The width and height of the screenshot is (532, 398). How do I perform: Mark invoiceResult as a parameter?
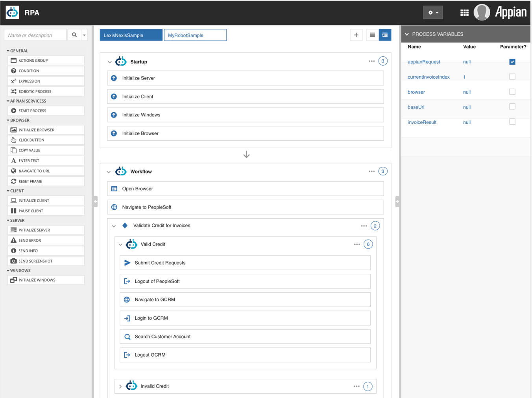pos(512,122)
